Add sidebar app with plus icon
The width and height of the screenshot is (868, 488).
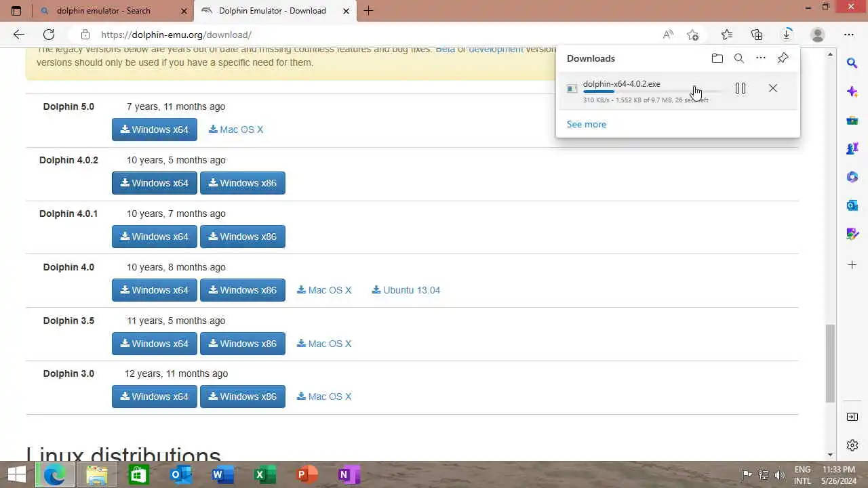tap(852, 264)
